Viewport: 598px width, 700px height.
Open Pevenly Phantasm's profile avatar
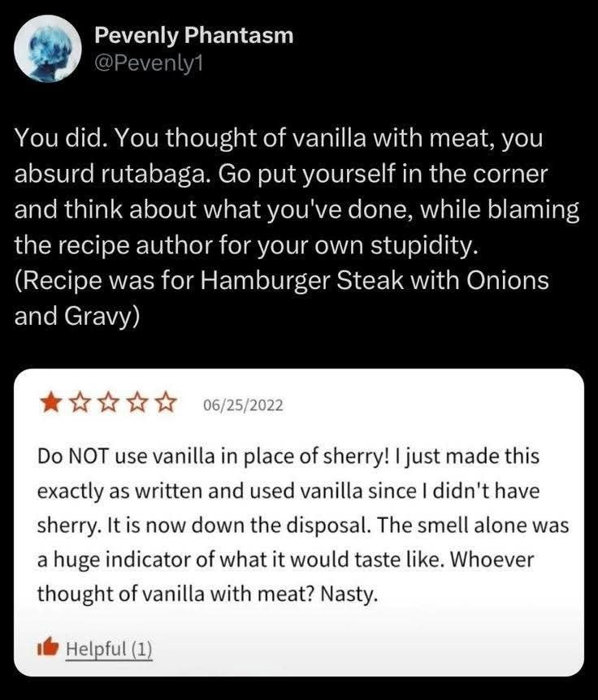(x=48, y=49)
